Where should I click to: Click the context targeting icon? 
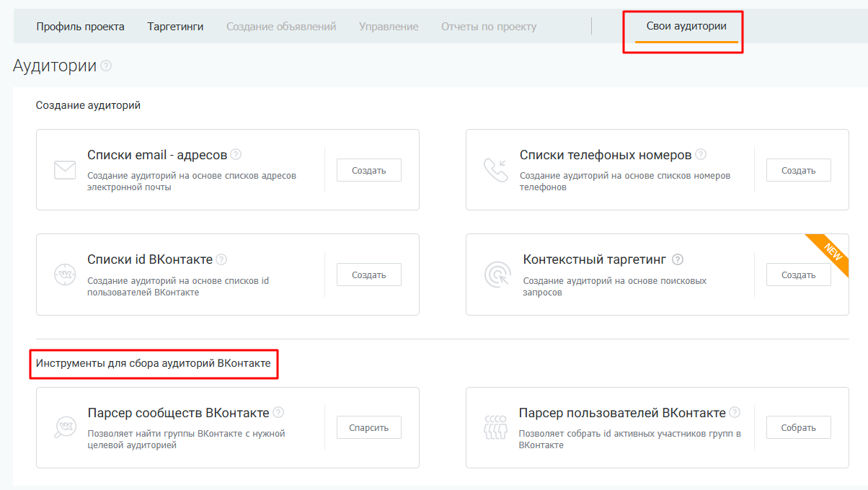[496, 275]
